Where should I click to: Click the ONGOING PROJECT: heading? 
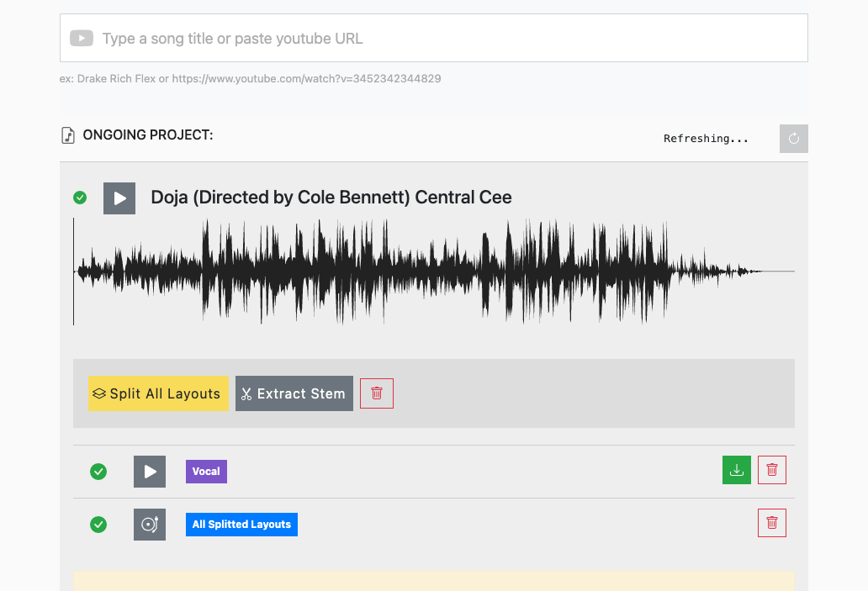tap(148, 135)
